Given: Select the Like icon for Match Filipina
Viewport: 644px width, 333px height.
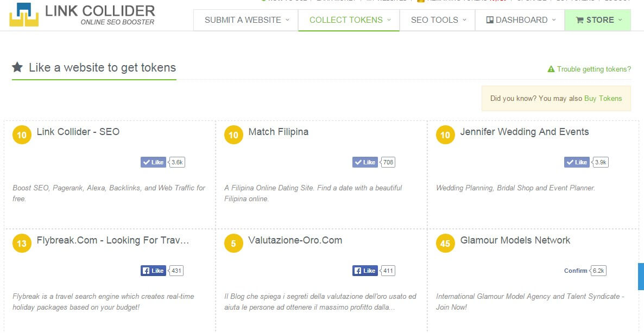Looking at the screenshot, I should coord(359,162).
